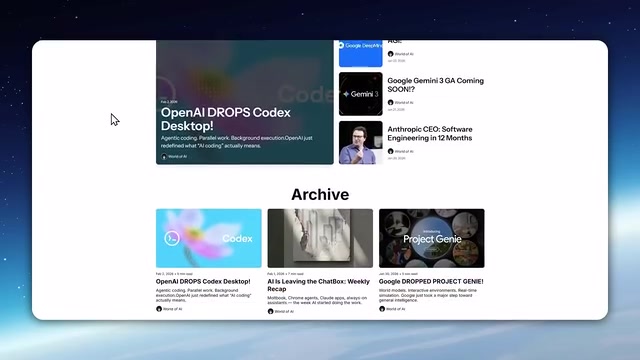Viewport: 640px width, 360px height.
Task: Open the Google DeepMind article thumbnail
Action: pos(361,53)
